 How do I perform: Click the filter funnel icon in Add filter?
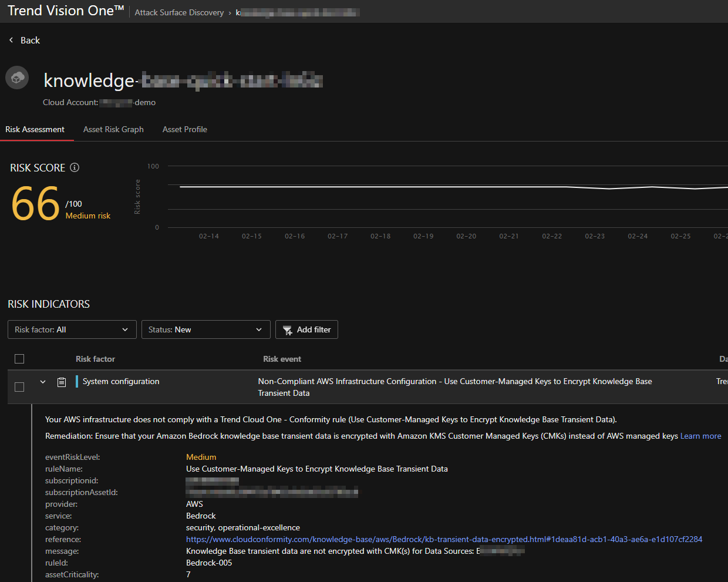(288, 330)
